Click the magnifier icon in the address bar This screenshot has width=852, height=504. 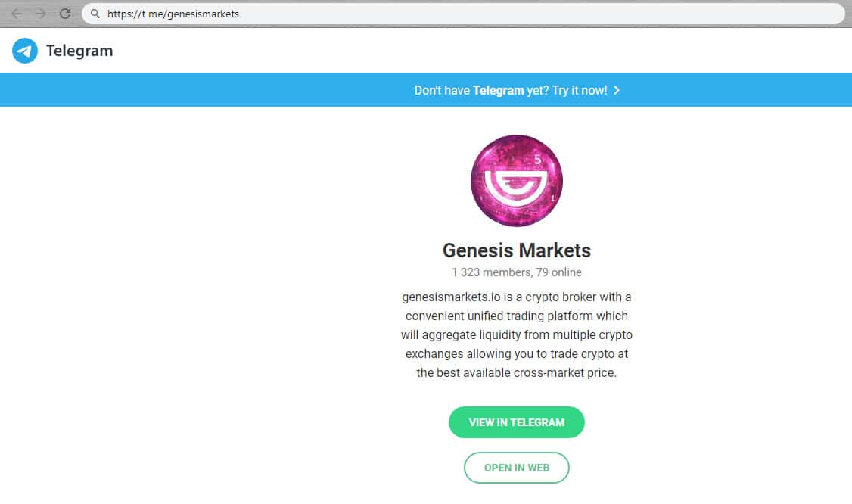click(95, 14)
